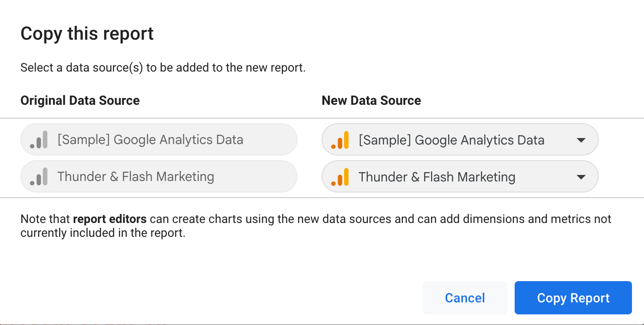Click the "Original Data Source" column header
The height and width of the screenshot is (325, 644).
pos(80,101)
